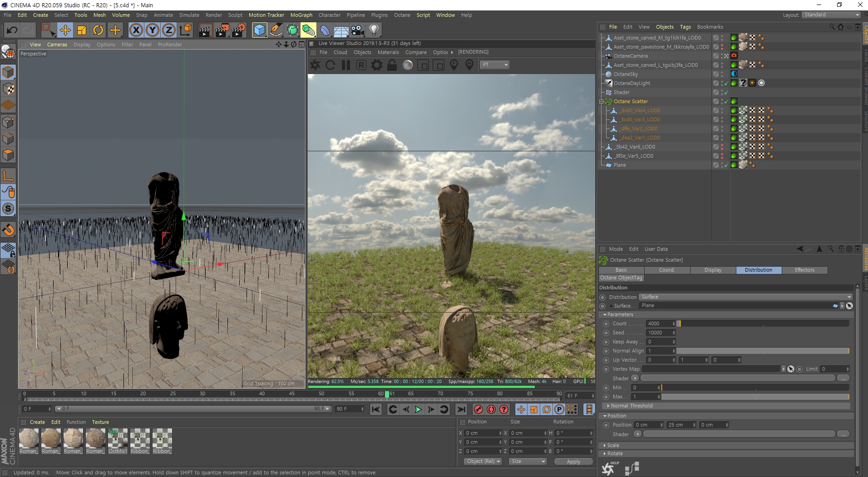Switch to the Coord. tab

point(667,270)
